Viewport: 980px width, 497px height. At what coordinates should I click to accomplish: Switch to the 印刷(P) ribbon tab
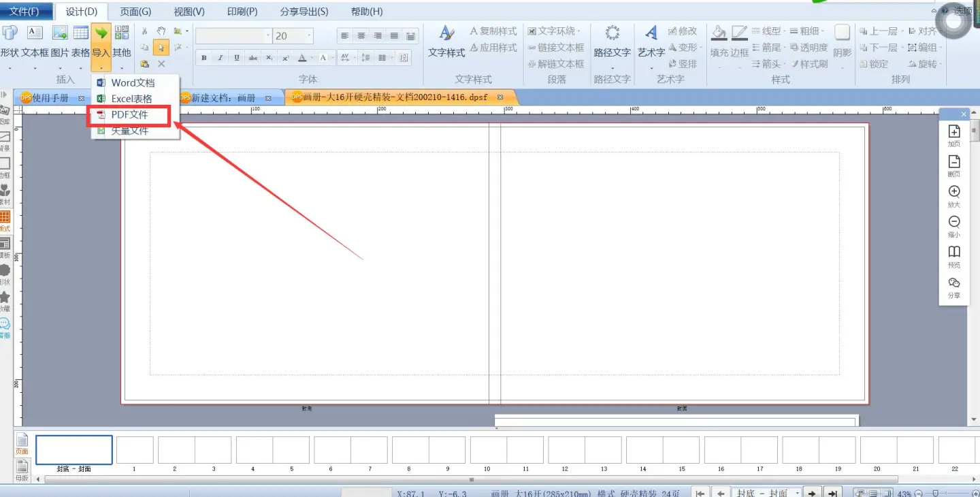tap(242, 12)
